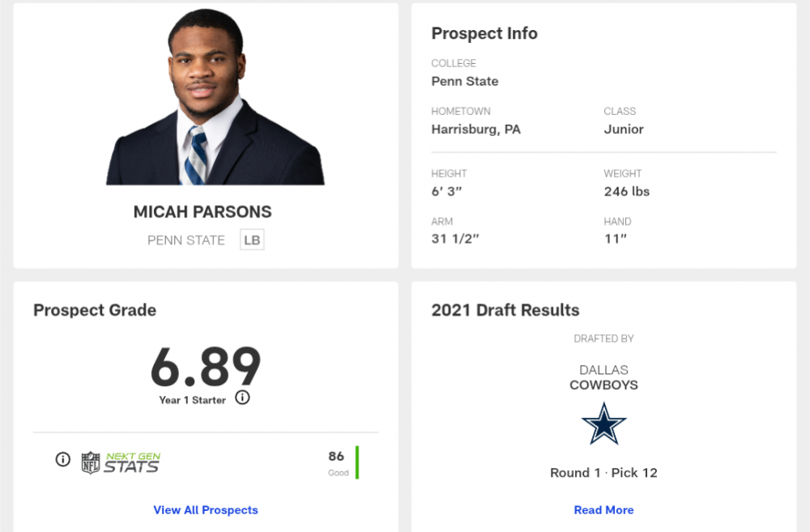Click the LB position badge
Viewport: 810px width, 532px height.
click(x=252, y=240)
